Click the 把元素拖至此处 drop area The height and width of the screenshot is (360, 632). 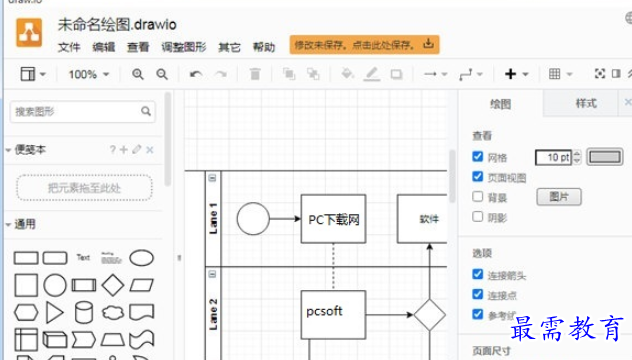tap(84, 188)
